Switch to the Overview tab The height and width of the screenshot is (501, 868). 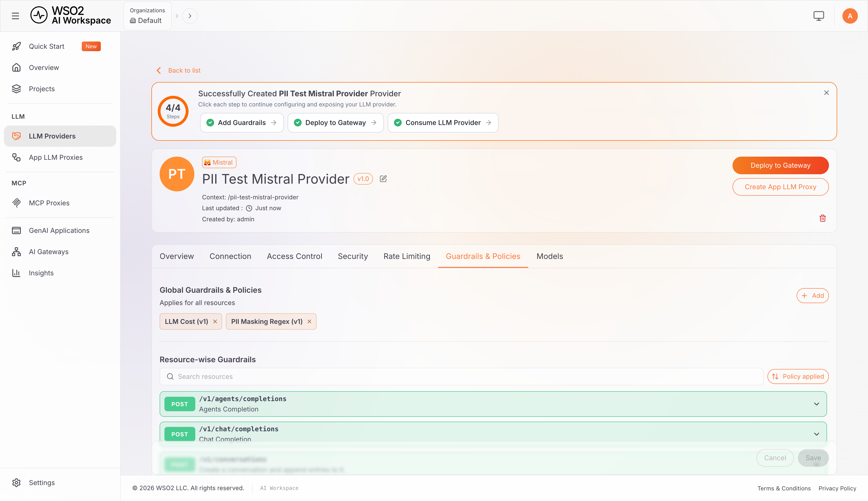point(177,256)
